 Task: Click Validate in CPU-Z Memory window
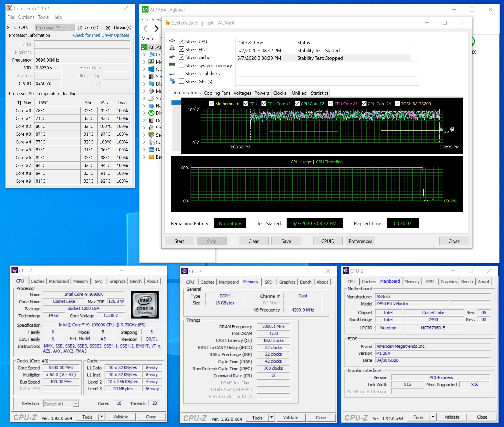pos(290,418)
